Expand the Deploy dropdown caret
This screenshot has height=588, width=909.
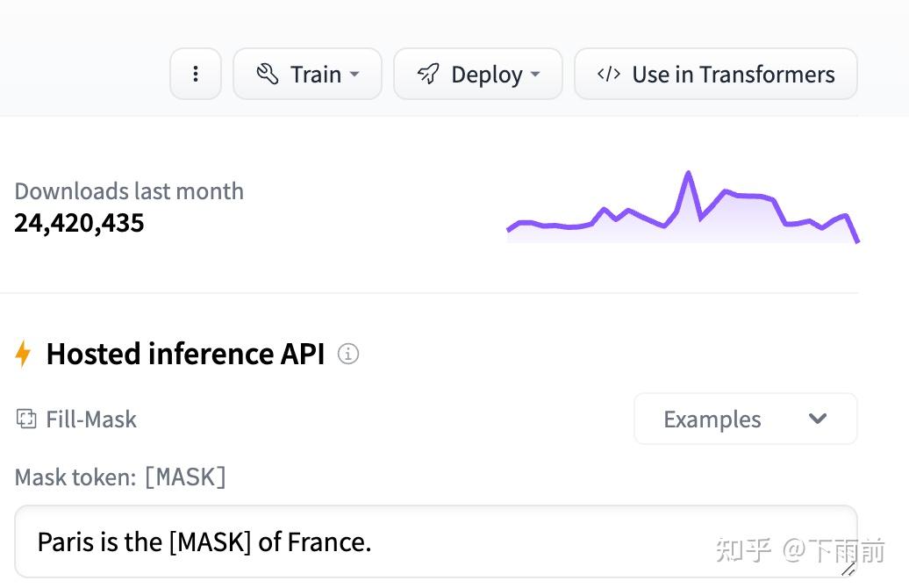pyautogui.click(x=535, y=75)
